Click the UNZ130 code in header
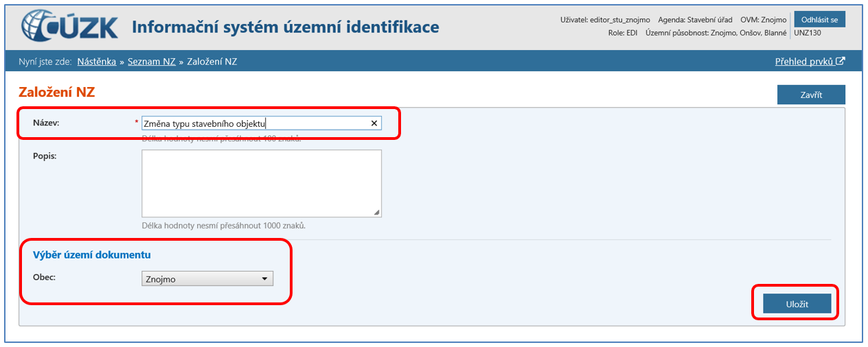868x347 pixels. [x=808, y=32]
